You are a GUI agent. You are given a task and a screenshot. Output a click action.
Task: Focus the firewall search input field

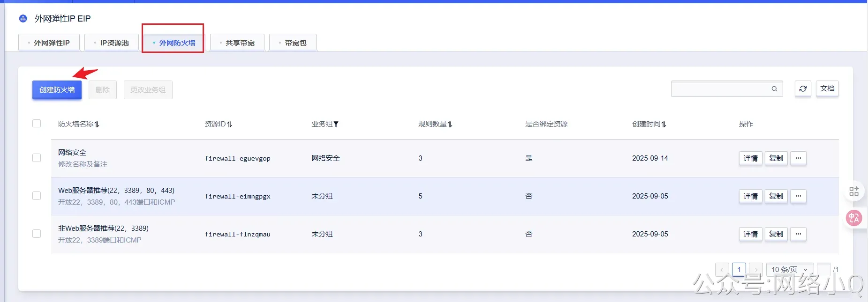click(720, 88)
